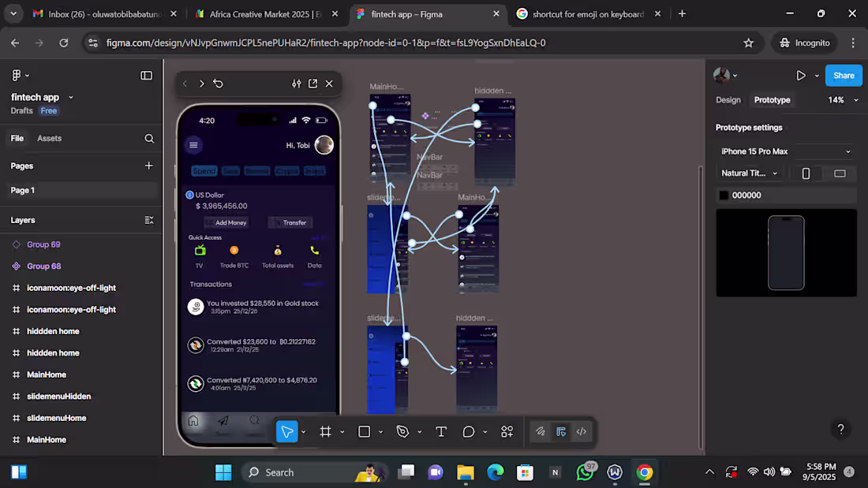Select the Text tool
This screenshot has width=868, height=488.
tap(441, 431)
